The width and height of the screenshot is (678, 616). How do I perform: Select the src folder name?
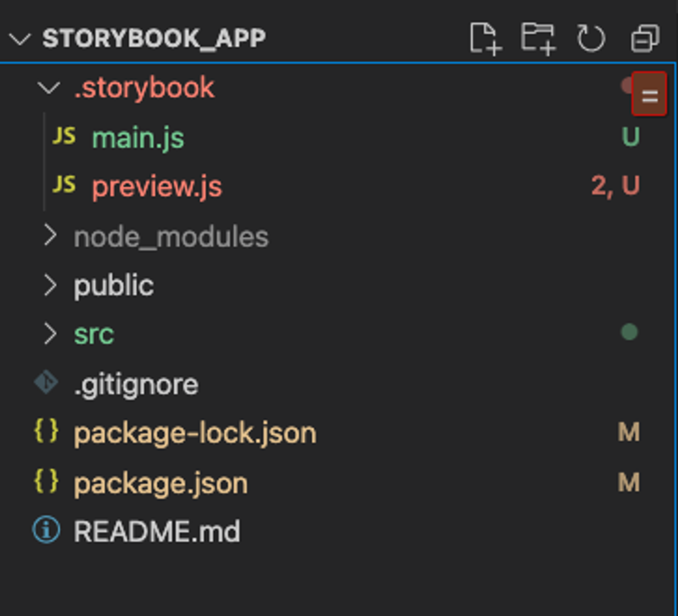point(94,334)
